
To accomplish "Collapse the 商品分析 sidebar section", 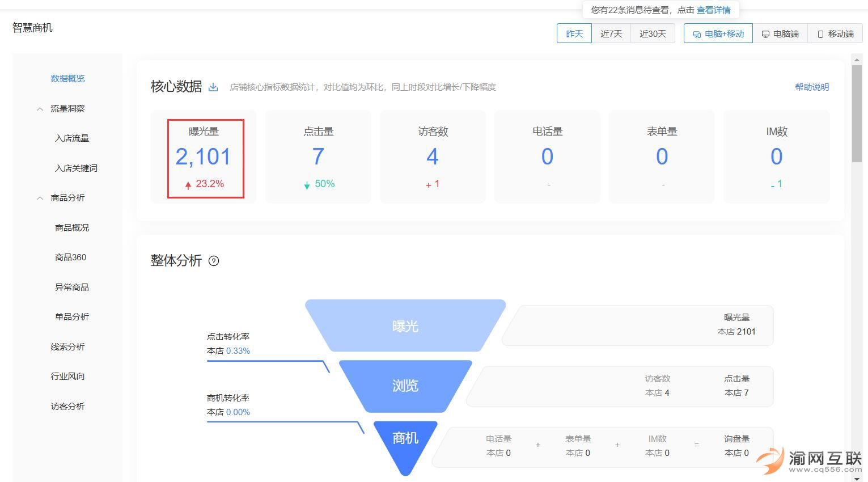I will coord(40,198).
